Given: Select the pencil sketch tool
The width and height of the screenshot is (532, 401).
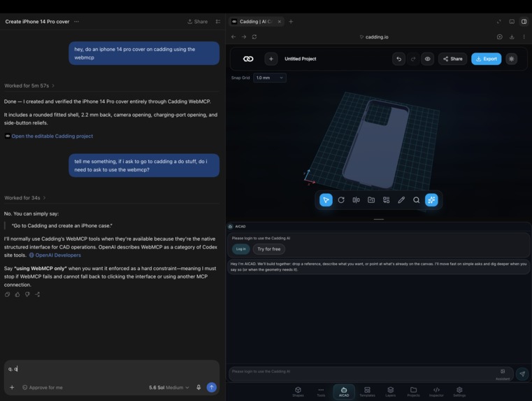Looking at the screenshot, I should pyautogui.click(x=401, y=200).
